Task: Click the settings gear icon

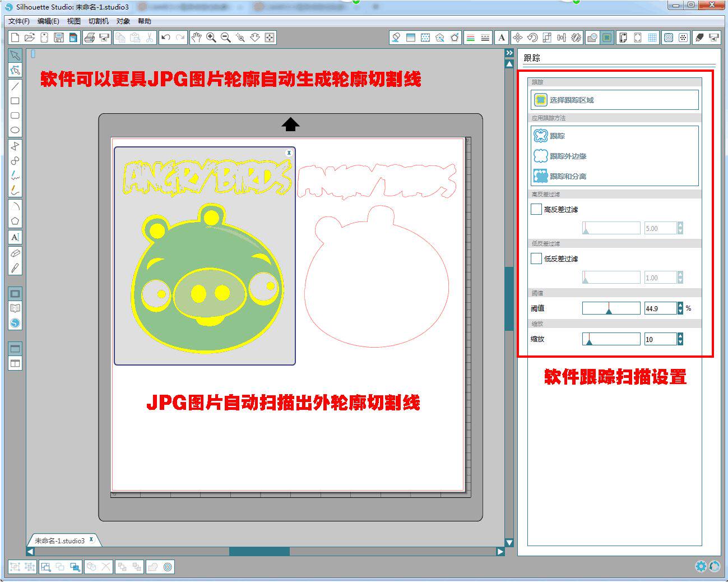Action: click(701, 566)
